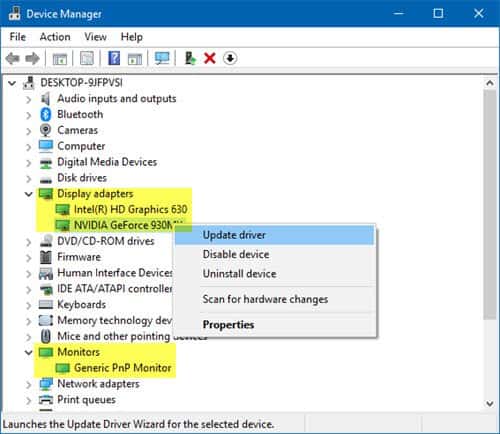The width and height of the screenshot is (500, 434).
Task: Expand the Bluetooth category chevron
Action: 29,115
